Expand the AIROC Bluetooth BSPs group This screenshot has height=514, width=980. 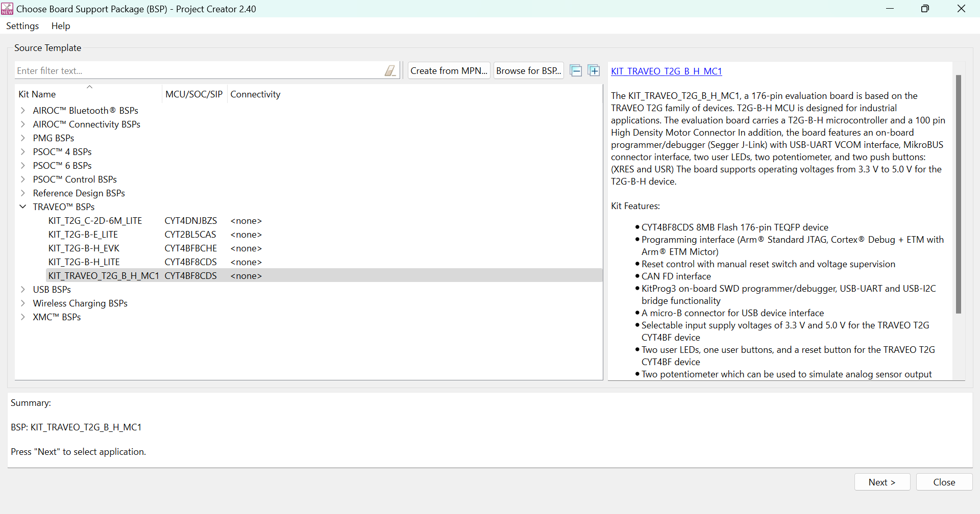23,111
